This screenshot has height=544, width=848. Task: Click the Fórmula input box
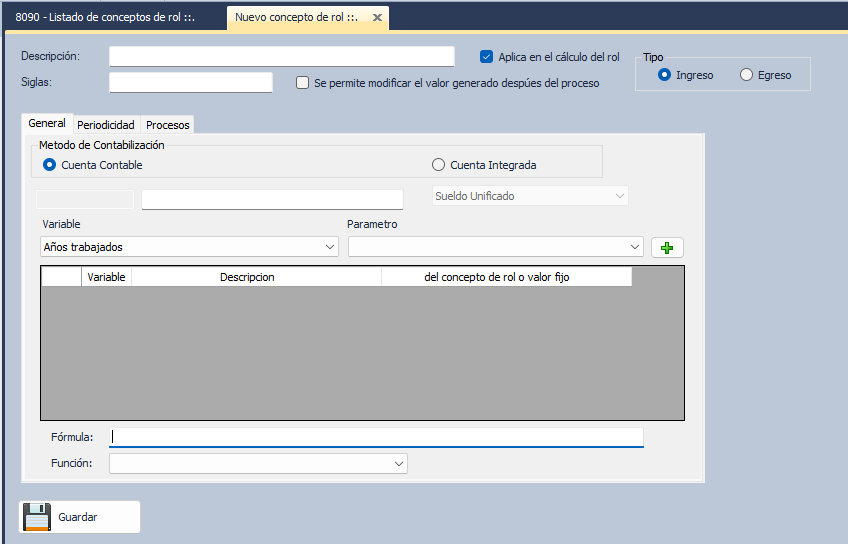click(x=376, y=437)
